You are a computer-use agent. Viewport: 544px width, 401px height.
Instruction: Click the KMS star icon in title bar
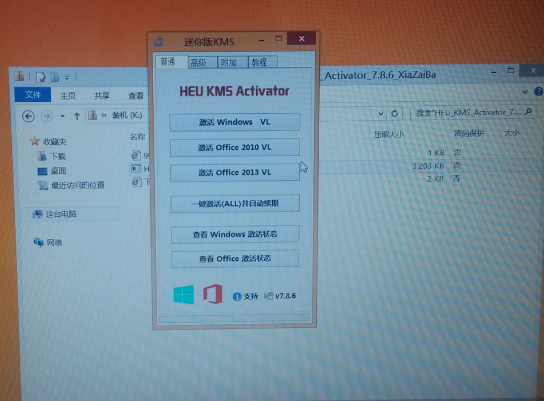(159, 42)
